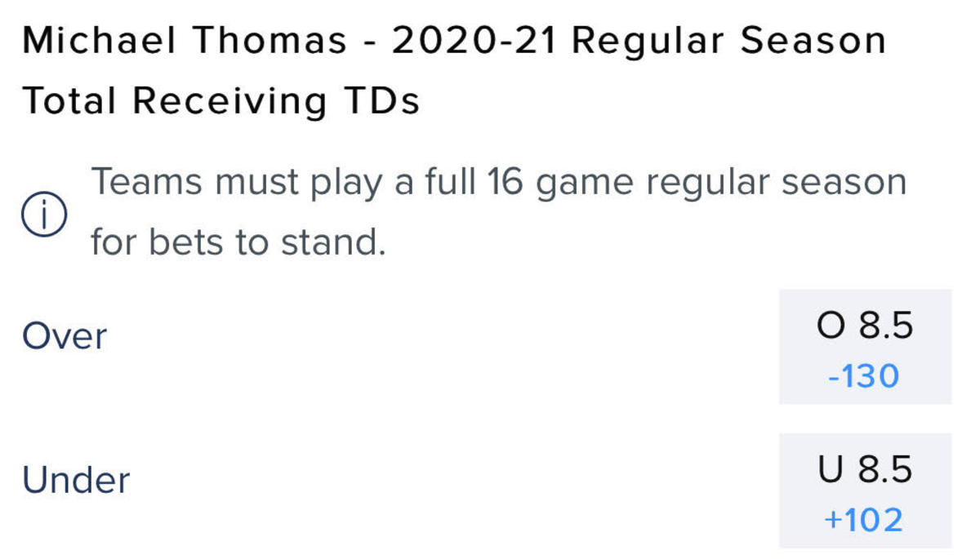This screenshot has height=559, width=980.
Task: Click "16 game regular season" in the note
Action: (x=697, y=182)
